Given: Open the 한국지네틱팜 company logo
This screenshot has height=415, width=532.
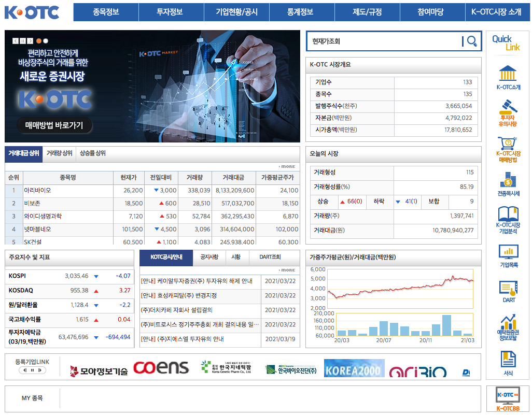Looking at the screenshot, I should (226, 367).
